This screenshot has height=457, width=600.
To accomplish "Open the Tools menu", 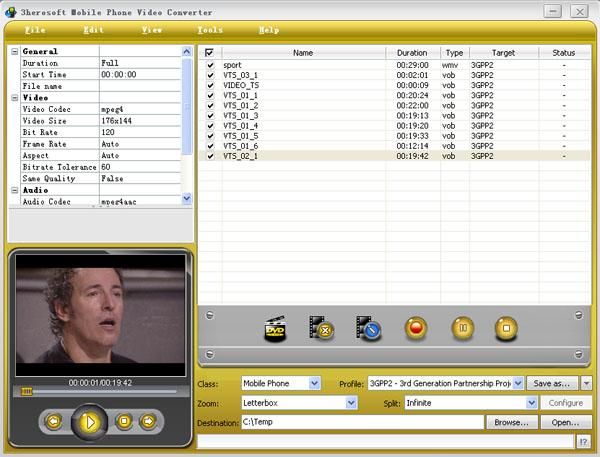I will 210,30.
